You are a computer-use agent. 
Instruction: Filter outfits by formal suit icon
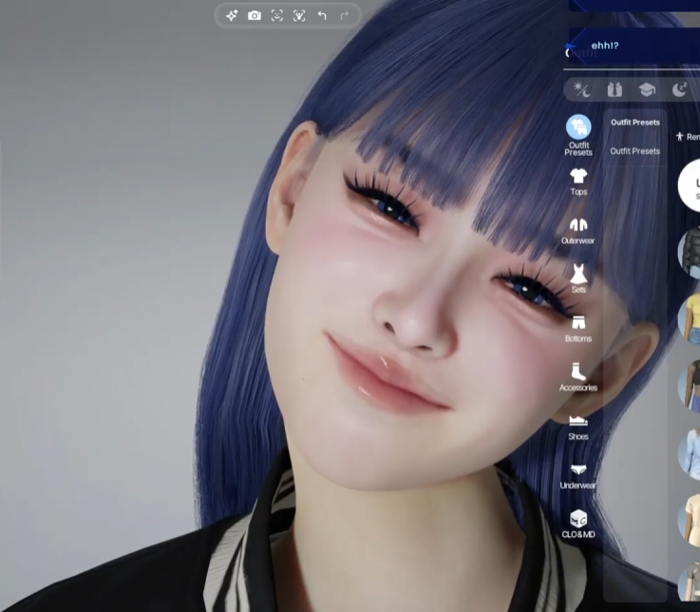(615, 89)
